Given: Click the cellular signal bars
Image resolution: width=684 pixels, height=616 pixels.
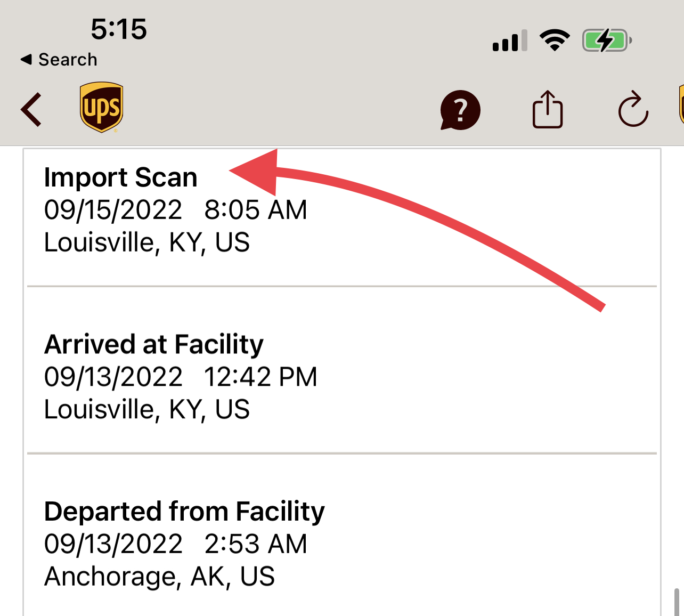Looking at the screenshot, I should click(x=510, y=41).
